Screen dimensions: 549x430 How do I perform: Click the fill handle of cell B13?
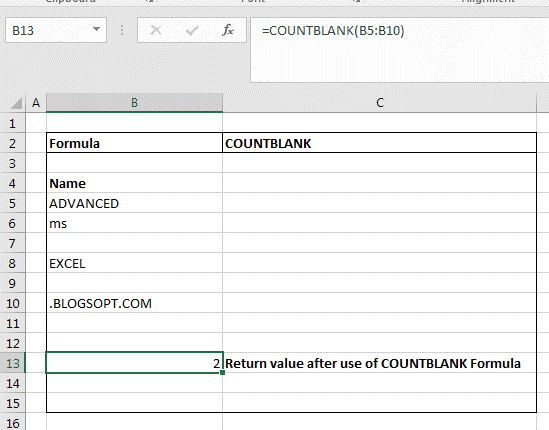[223, 373]
